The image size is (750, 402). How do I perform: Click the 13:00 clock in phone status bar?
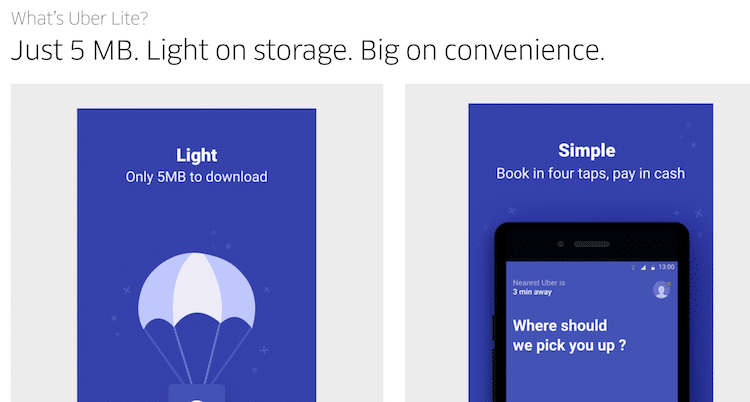666,267
